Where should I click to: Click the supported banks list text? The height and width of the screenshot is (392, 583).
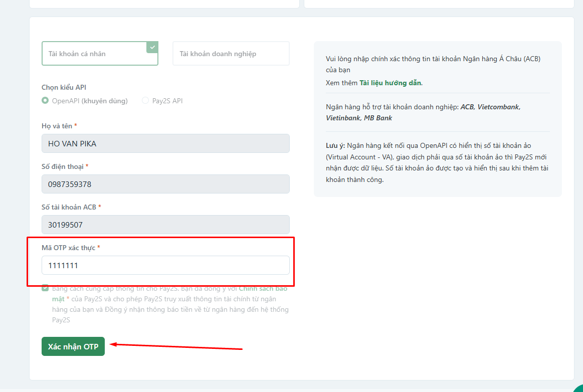423,112
